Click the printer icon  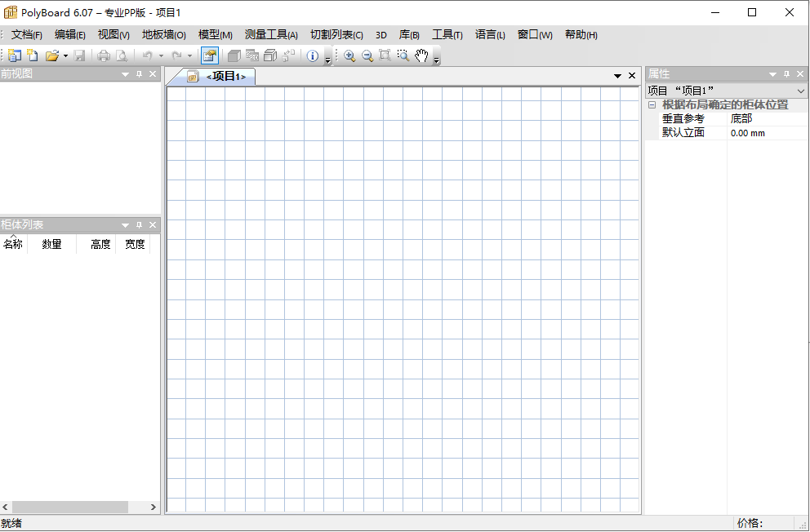pyautogui.click(x=104, y=55)
